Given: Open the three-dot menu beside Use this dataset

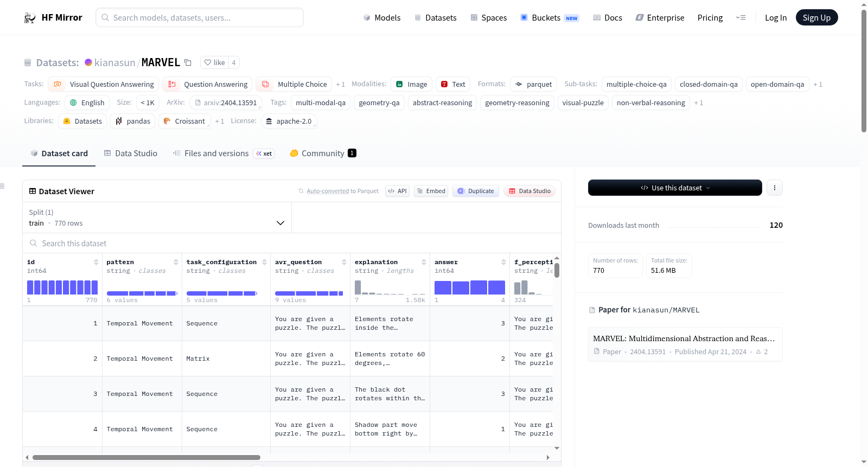Looking at the screenshot, I should pos(775,188).
